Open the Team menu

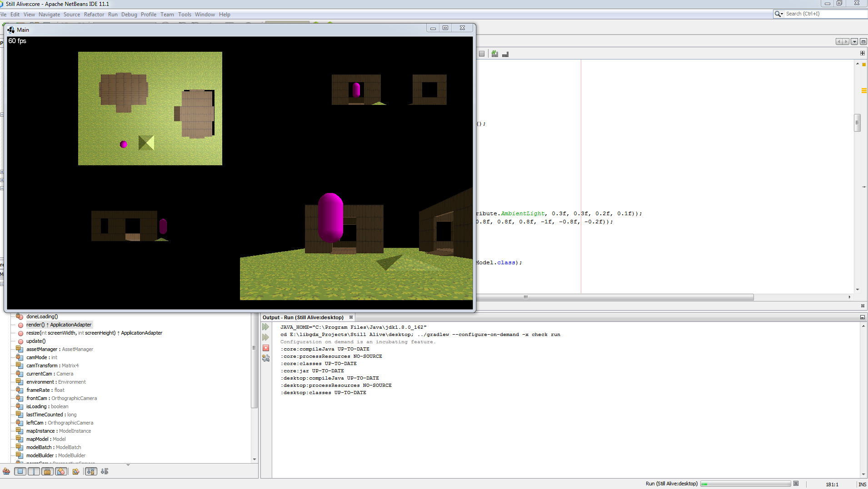point(167,15)
